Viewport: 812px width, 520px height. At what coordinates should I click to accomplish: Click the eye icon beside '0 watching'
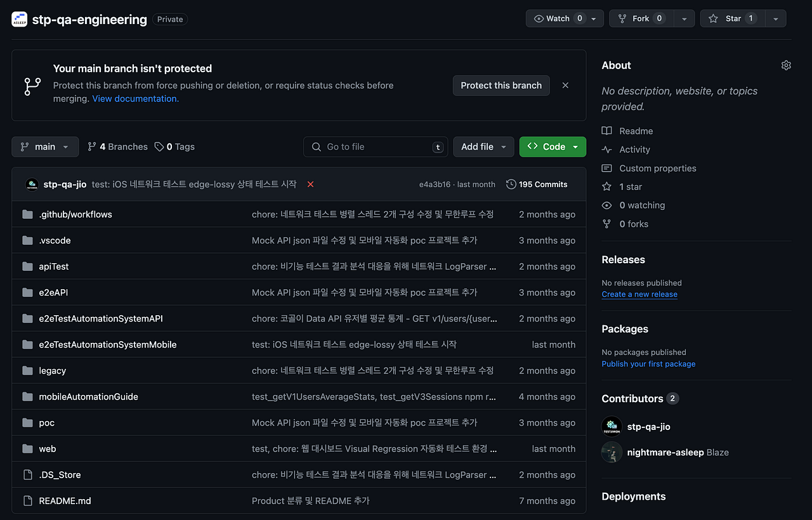pos(607,205)
